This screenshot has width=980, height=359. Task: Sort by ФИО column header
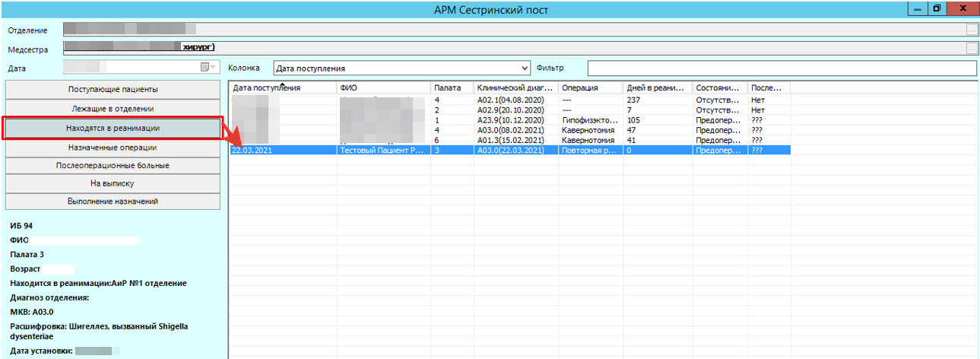point(384,88)
